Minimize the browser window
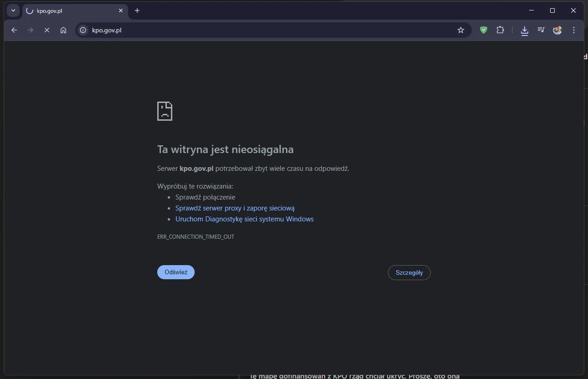Image resolution: width=588 pixels, height=379 pixels. 531,10
